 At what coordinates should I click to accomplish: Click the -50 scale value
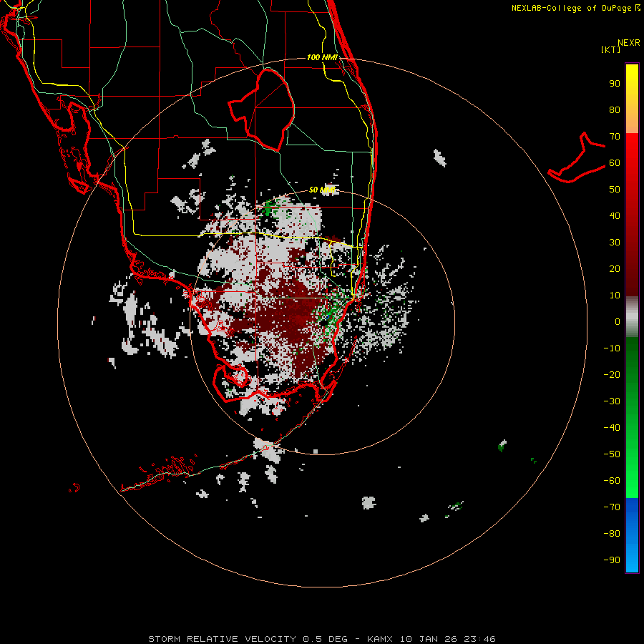tap(612, 454)
